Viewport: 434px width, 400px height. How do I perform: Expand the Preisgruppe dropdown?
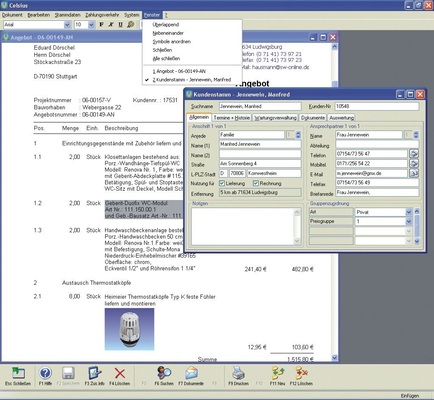coord(409,221)
